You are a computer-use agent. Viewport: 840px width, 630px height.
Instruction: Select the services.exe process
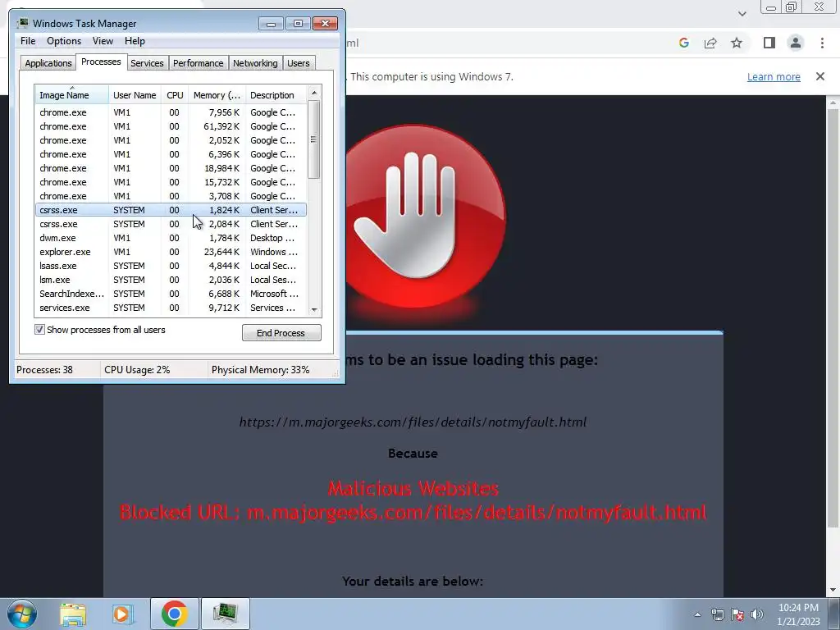tap(171, 308)
